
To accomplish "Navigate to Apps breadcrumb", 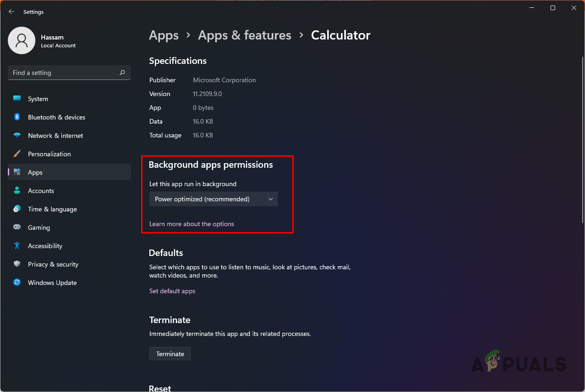I will pyautogui.click(x=164, y=35).
